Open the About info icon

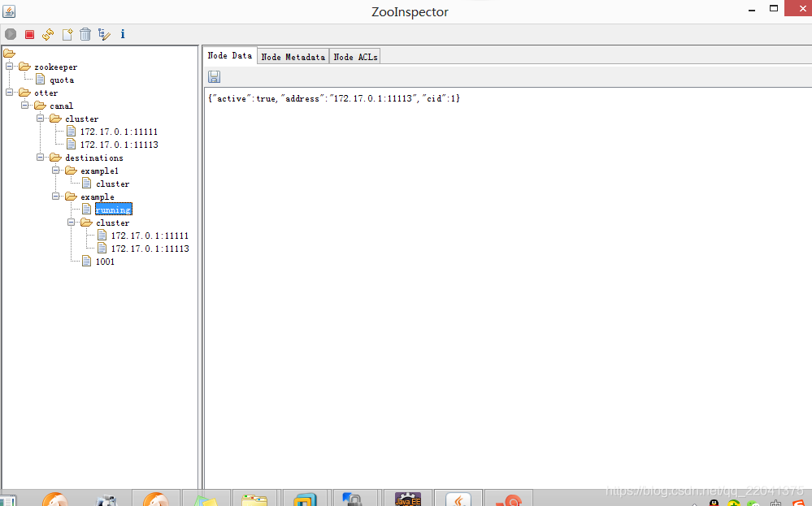pos(123,34)
